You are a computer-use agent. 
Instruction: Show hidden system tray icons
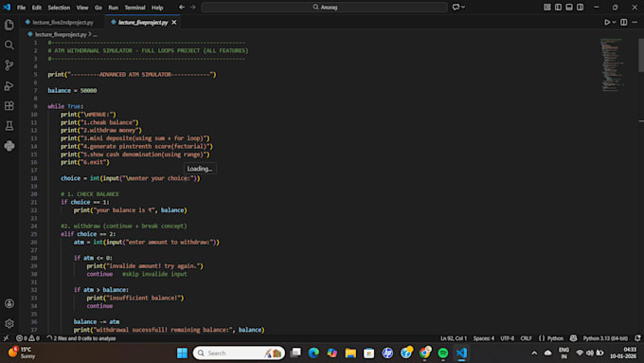point(534,353)
